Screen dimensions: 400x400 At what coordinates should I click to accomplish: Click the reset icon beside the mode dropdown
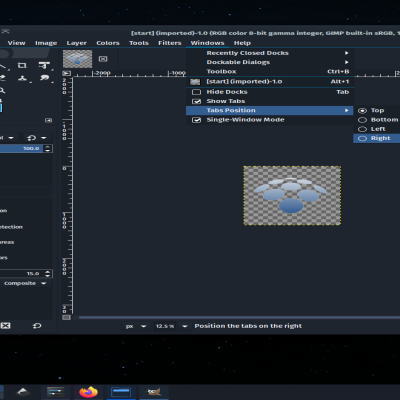point(32,138)
